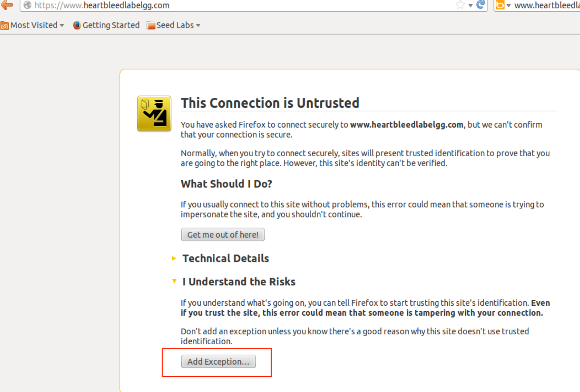580x392 pixels.
Task: Click the What Should I Do? heading
Action: [x=226, y=184]
